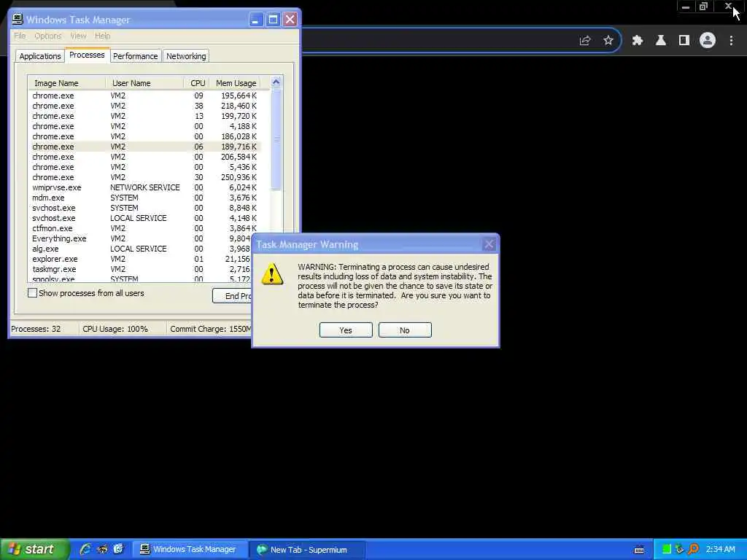Switch to the Performance tab

pyautogui.click(x=135, y=55)
